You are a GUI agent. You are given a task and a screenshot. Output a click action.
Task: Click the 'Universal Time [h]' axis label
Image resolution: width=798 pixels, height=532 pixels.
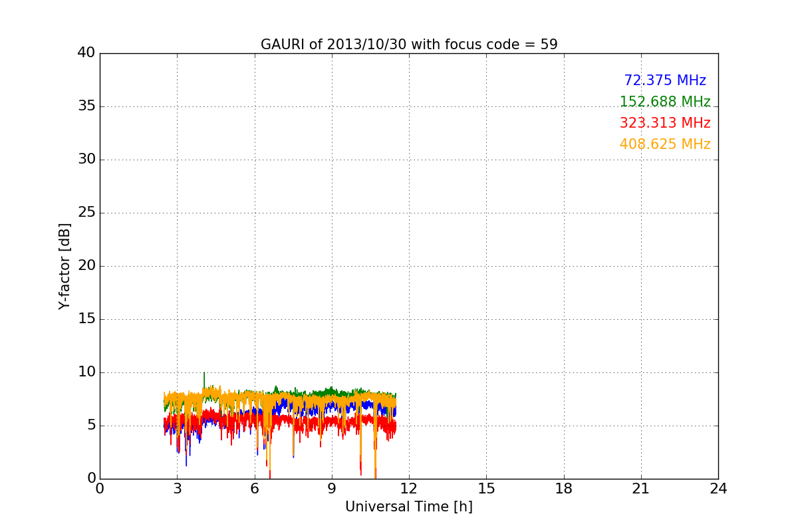(409, 507)
